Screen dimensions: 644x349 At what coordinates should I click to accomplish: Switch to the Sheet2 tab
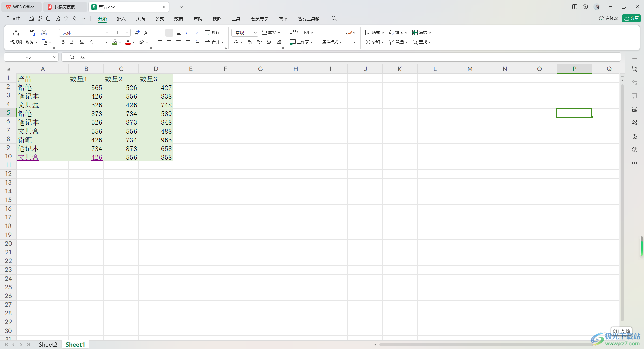click(x=48, y=345)
